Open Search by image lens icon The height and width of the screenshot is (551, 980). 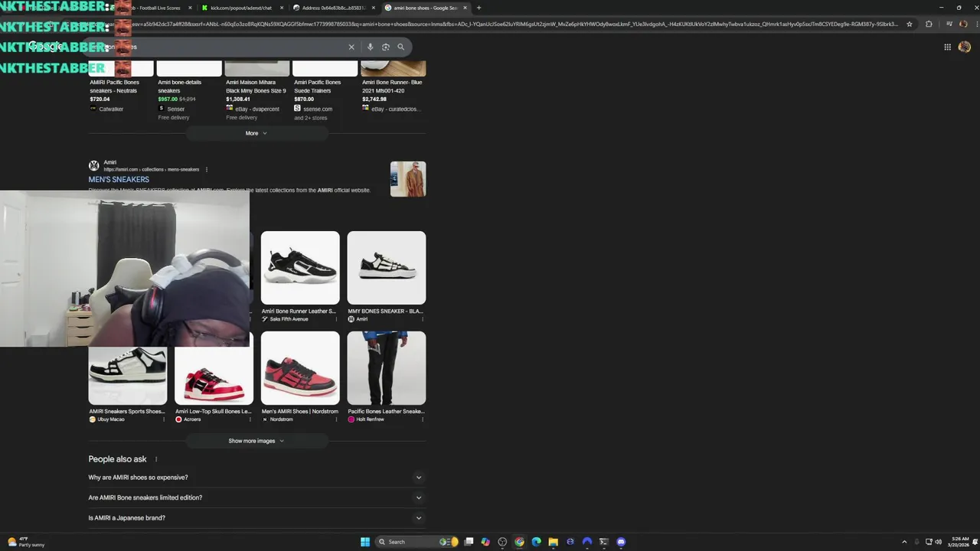coord(385,47)
